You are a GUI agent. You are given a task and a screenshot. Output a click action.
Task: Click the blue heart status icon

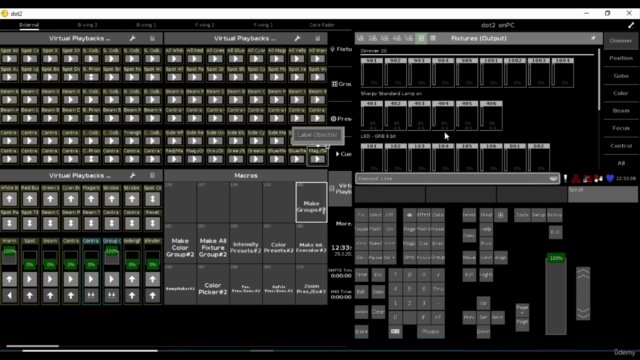pos(610,178)
